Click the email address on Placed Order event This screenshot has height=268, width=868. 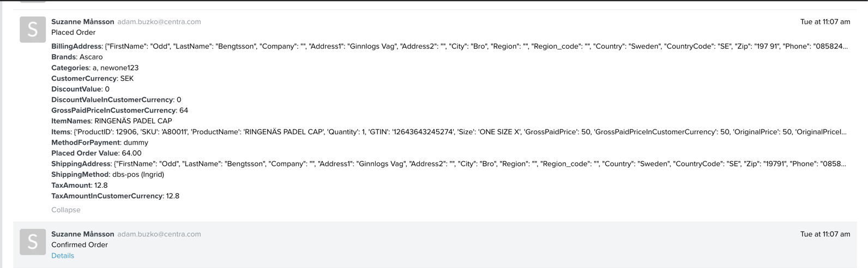coord(159,22)
